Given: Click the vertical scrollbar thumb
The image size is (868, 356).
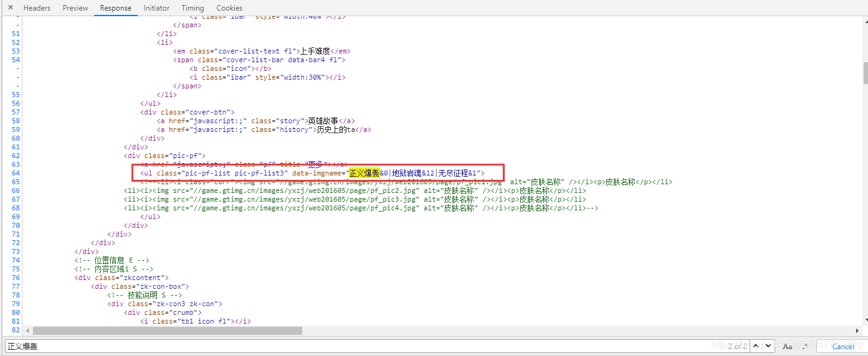Looking at the screenshot, I should pyautogui.click(x=865, y=73).
